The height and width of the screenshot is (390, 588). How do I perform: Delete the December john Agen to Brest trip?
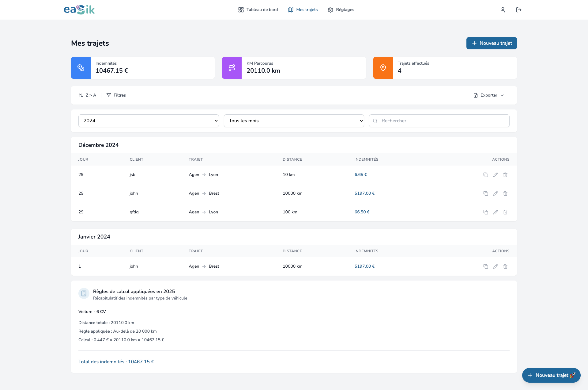pyautogui.click(x=505, y=193)
